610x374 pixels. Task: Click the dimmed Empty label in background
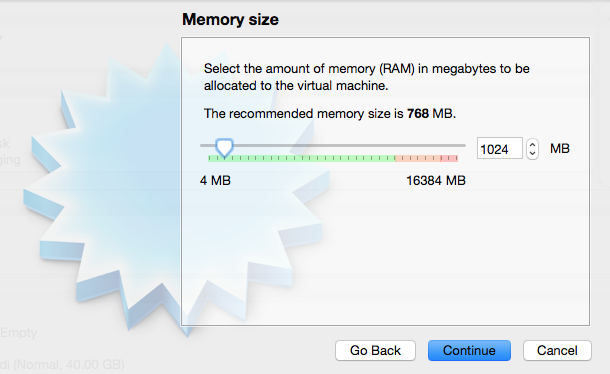click(18, 333)
